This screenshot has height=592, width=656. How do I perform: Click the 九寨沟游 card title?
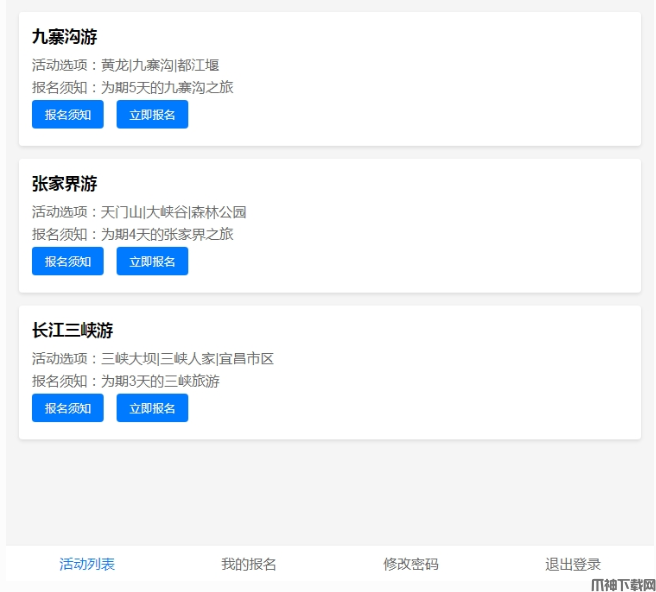click(64, 37)
